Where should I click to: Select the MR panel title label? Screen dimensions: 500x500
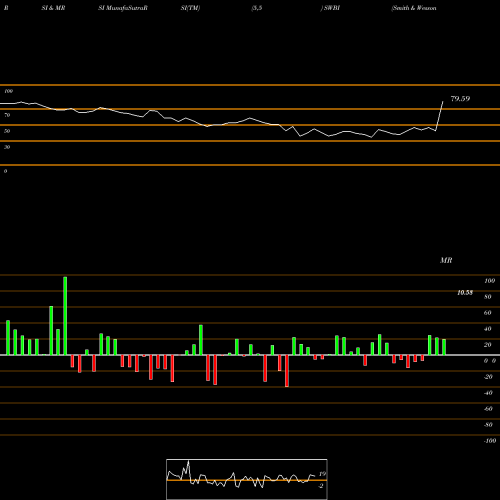pyautogui.click(x=446, y=260)
